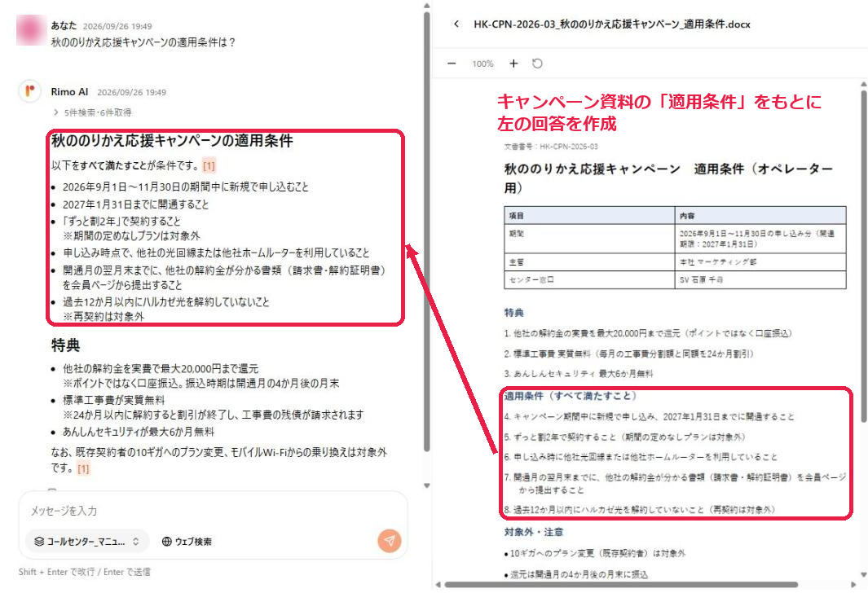The width and height of the screenshot is (868, 593).
Task: Click the document's 対象外・注意 heading
Action: pos(534,532)
